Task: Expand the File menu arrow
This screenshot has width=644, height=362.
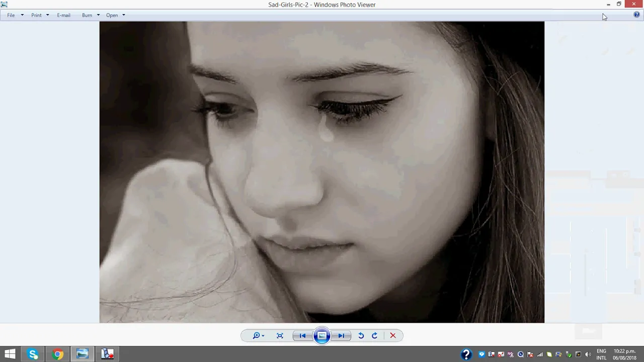Action: pyautogui.click(x=22, y=15)
